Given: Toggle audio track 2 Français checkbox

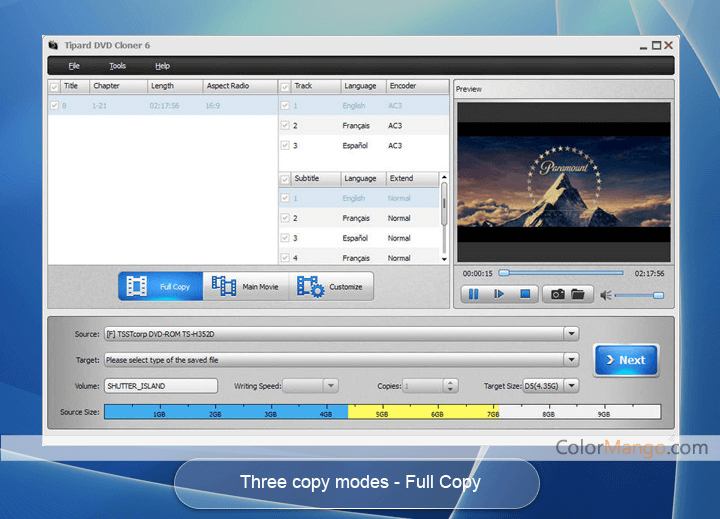Looking at the screenshot, I should (x=285, y=126).
